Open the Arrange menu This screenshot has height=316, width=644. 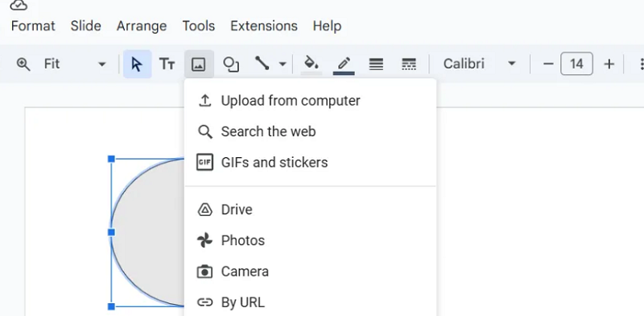142,26
